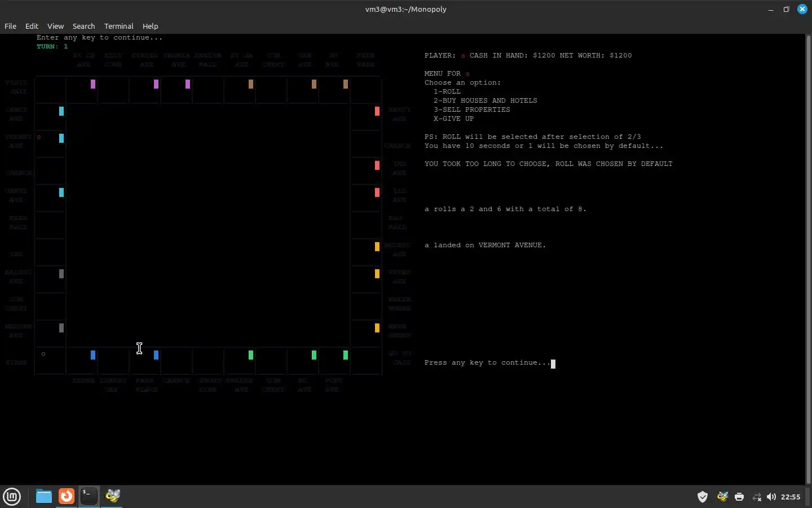Click the "PS: ROLL will be selected" note
812x508 pixels.
pos(533,137)
